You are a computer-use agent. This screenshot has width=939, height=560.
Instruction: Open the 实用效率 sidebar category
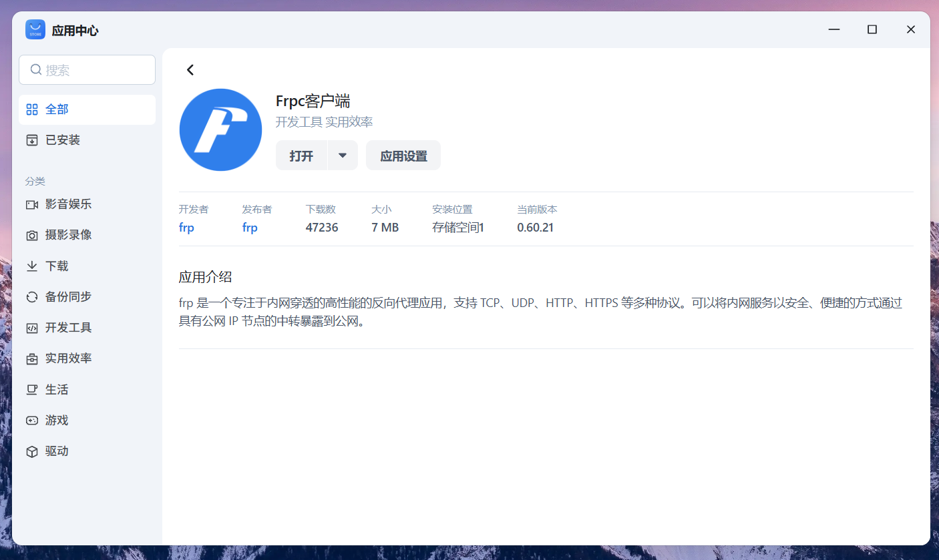87,358
